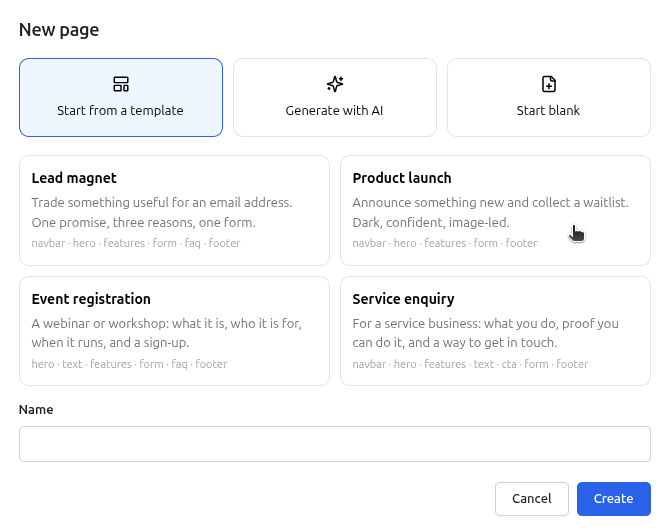Image resolution: width=669 pixels, height=531 pixels.
Task: Choose the Event registration template card
Action: tap(175, 331)
